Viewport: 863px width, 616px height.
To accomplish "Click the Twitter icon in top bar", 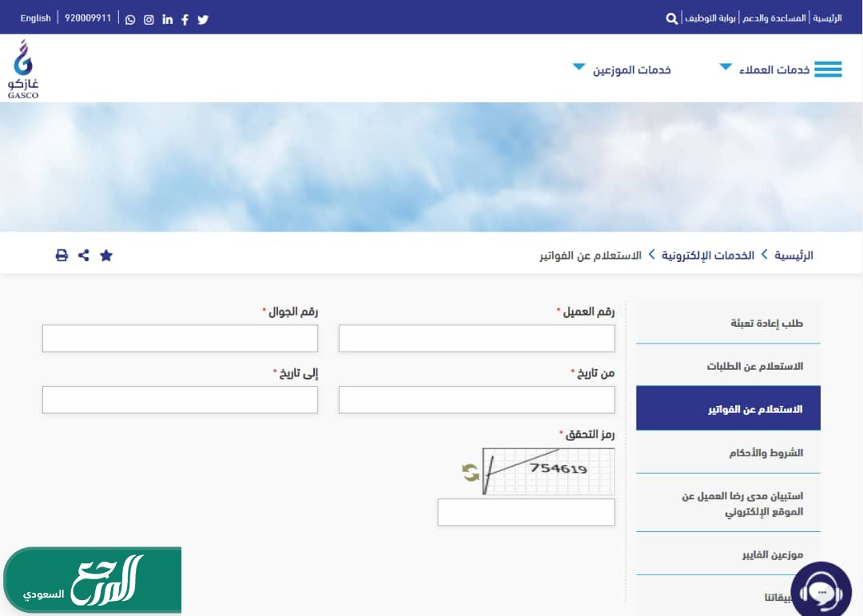I will (x=203, y=19).
